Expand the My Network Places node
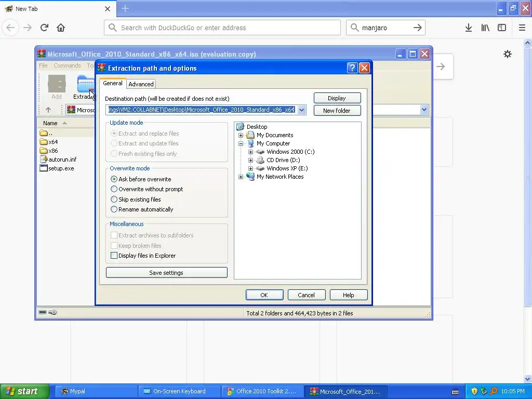 tap(241, 177)
